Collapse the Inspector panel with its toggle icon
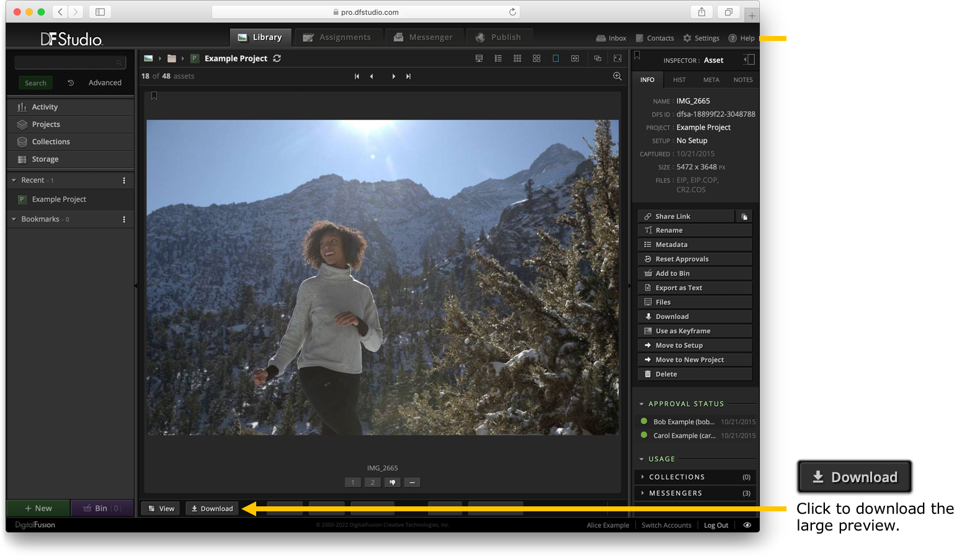The width and height of the screenshot is (980, 556). coord(749,60)
